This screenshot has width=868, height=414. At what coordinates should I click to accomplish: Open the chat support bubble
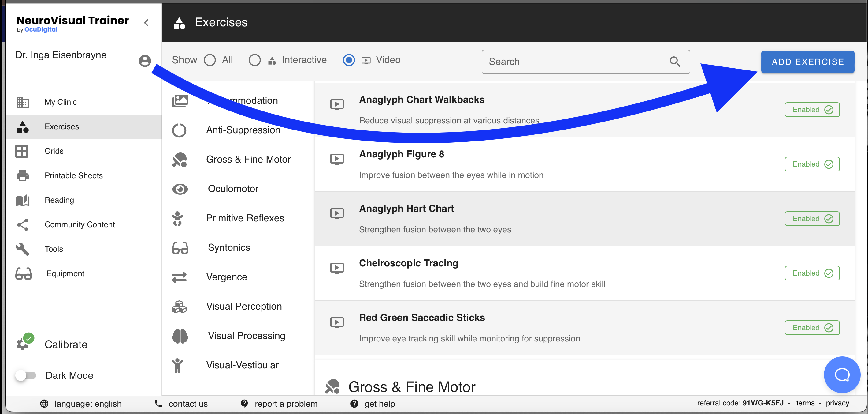tap(842, 374)
